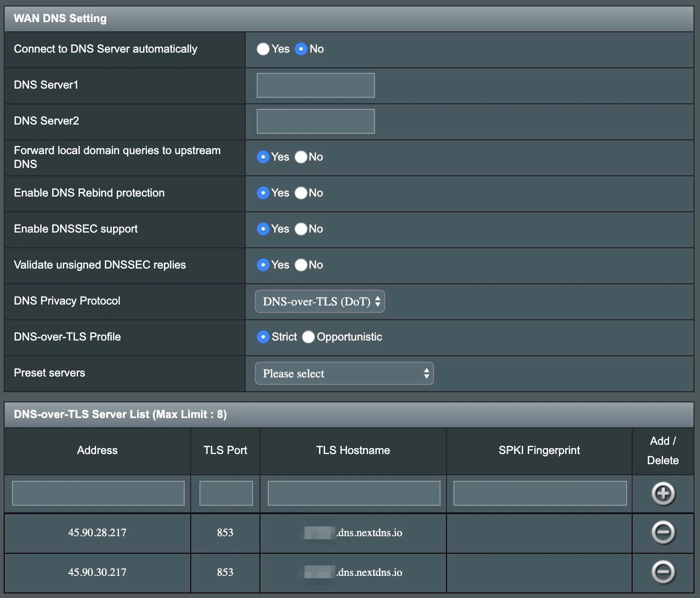Click the Address field in the server list

coord(98,493)
